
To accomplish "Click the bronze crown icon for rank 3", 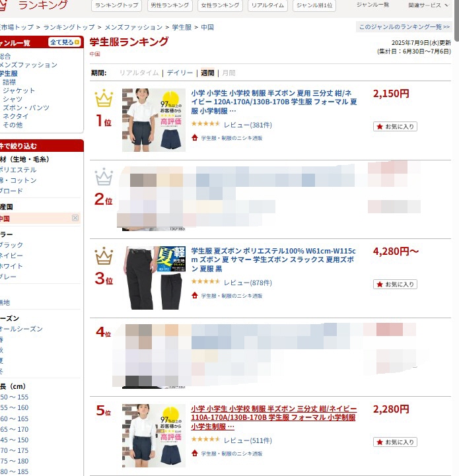I will pyautogui.click(x=104, y=255).
